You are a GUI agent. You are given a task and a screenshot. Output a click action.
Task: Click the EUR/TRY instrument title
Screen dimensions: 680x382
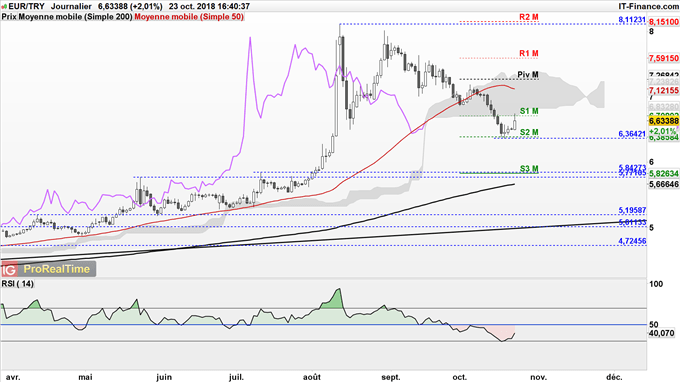pyautogui.click(x=26, y=7)
